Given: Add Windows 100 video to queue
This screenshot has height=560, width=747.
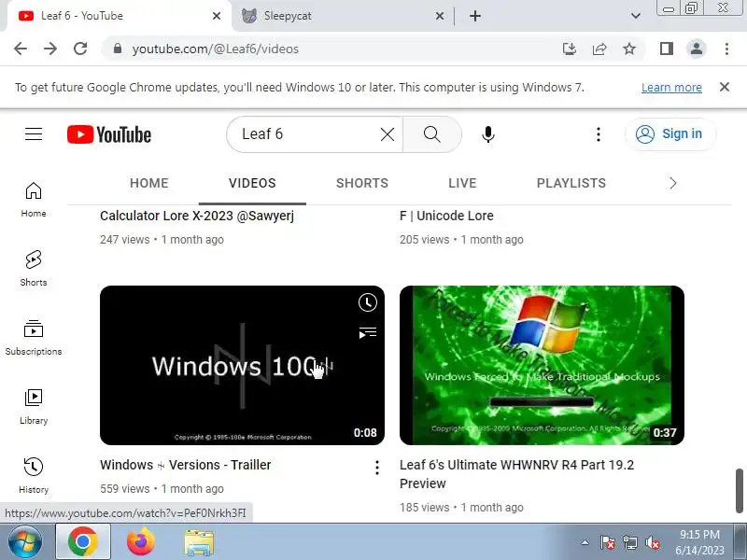Looking at the screenshot, I should point(367,332).
